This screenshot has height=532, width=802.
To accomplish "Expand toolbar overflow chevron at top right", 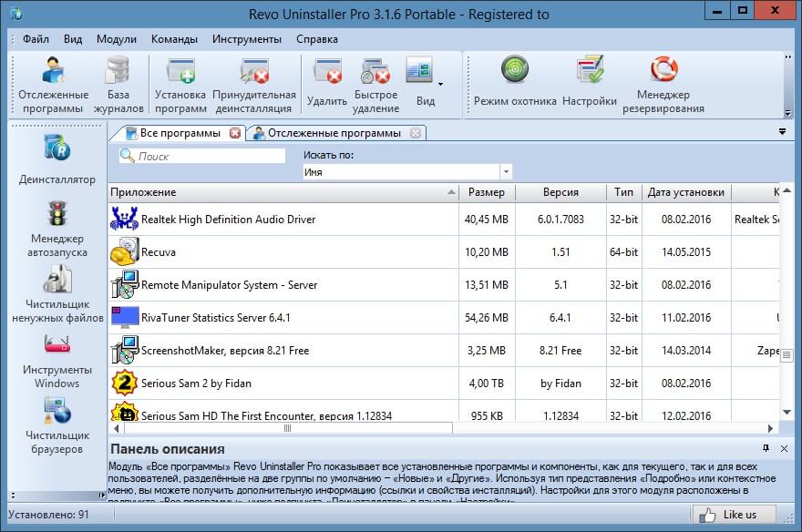I will tap(788, 56).
